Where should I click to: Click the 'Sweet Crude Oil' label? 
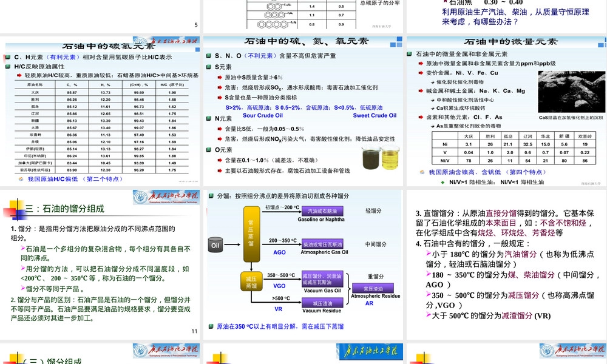point(375,115)
